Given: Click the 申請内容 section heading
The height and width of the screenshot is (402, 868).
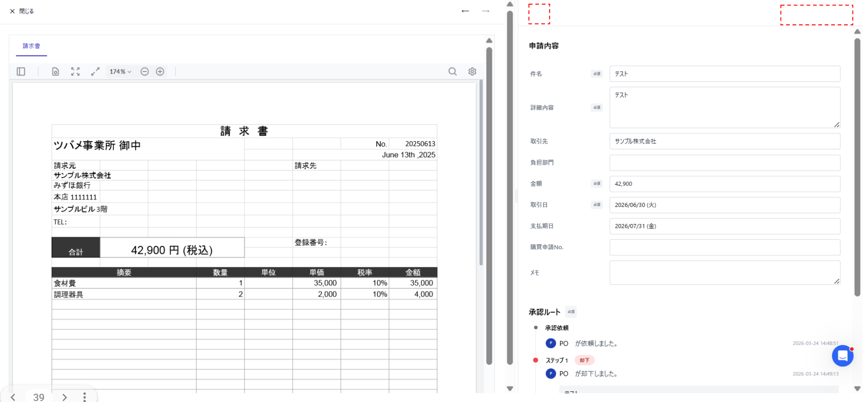Looking at the screenshot, I should (x=544, y=46).
